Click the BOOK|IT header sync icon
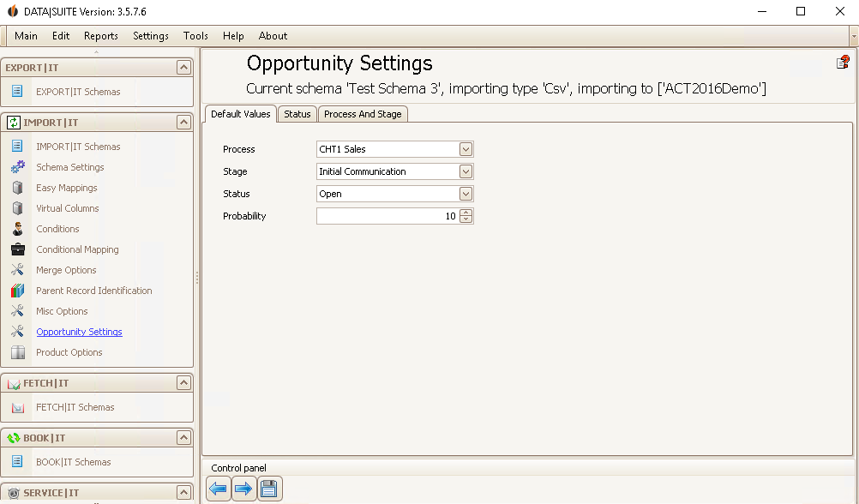The width and height of the screenshot is (859, 504). coord(13,438)
